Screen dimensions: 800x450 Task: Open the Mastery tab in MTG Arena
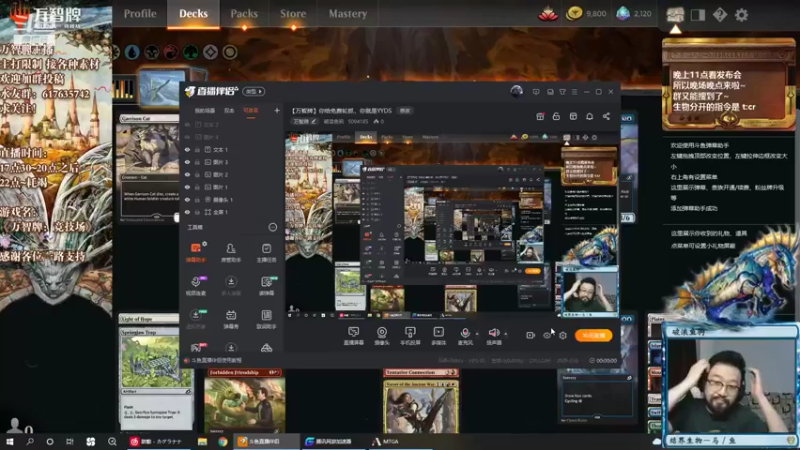pos(347,14)
